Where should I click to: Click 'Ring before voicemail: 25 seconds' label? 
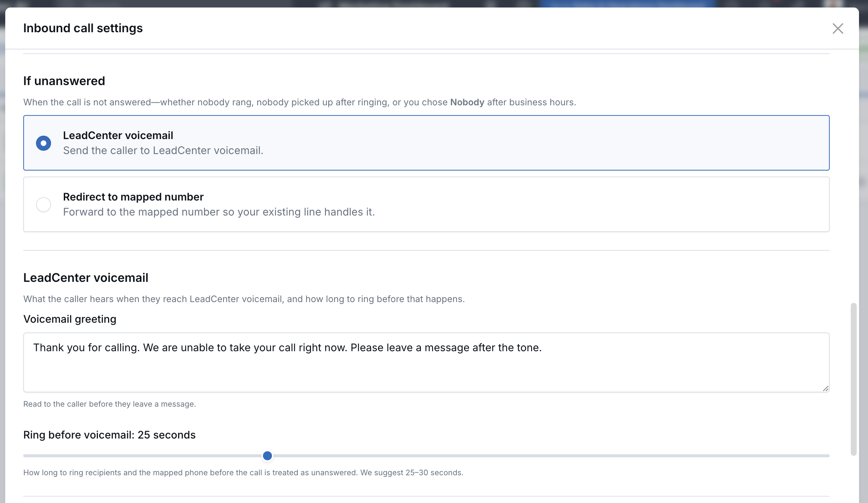[110, 435]
